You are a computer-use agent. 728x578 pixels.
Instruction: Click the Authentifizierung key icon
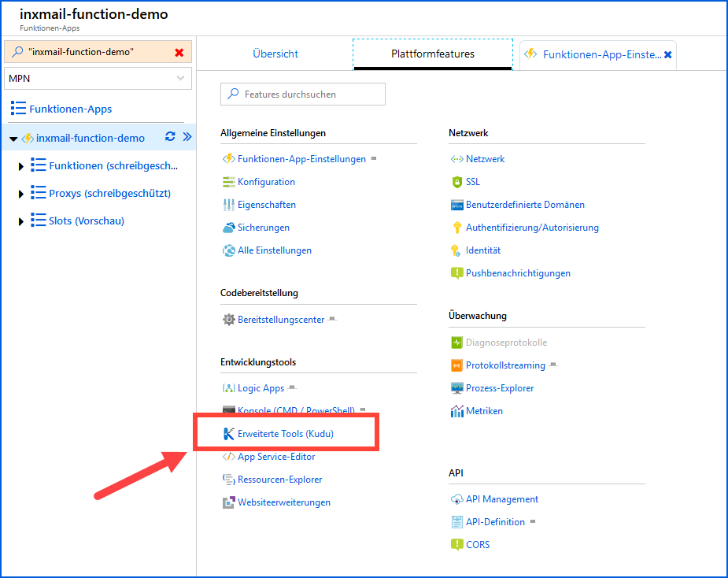click(456, 228)
